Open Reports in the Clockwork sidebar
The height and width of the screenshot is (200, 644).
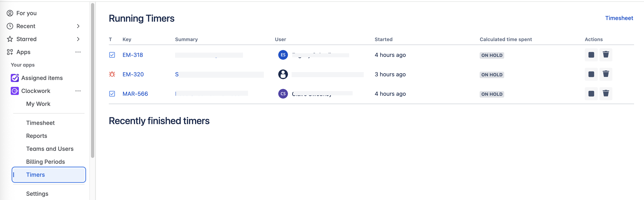coord(36,136)
